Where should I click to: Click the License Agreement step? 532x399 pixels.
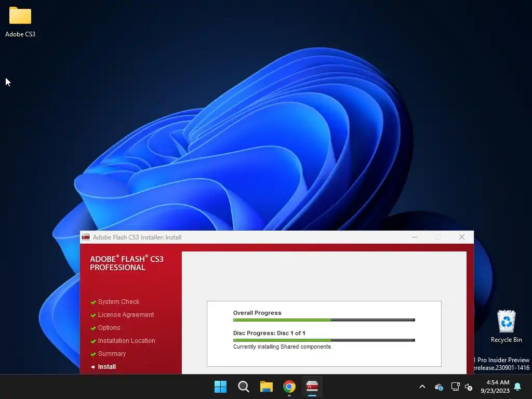click(x=126, y=314)
